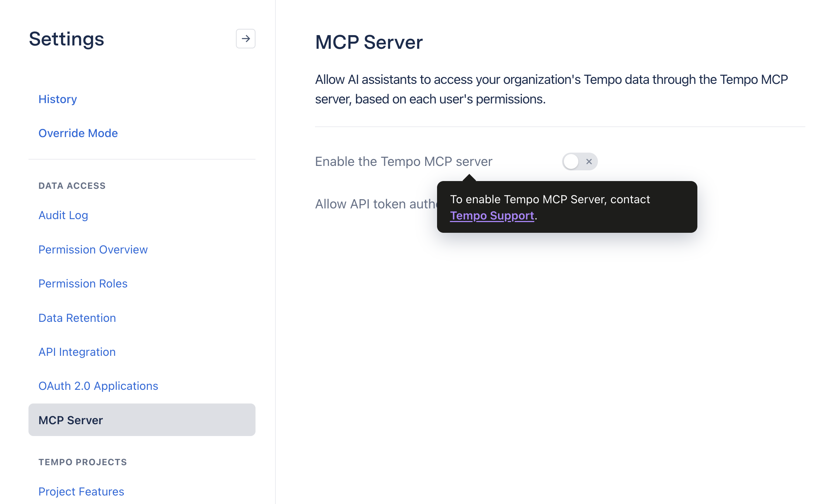The height and width of the screenshot is (504, 829).
Task: Click the TEMPO PROJECTS section heading
Action: tap(83, 462)
